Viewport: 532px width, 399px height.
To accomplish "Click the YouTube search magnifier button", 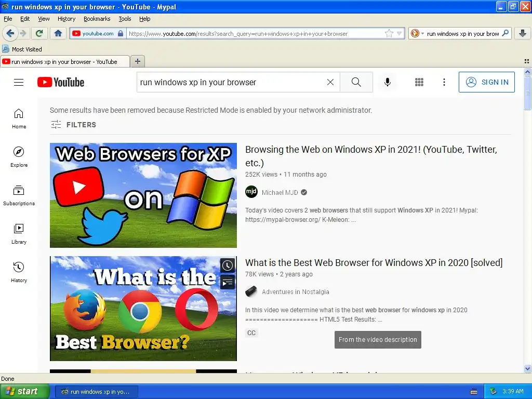I will click(x=356, y=82).
